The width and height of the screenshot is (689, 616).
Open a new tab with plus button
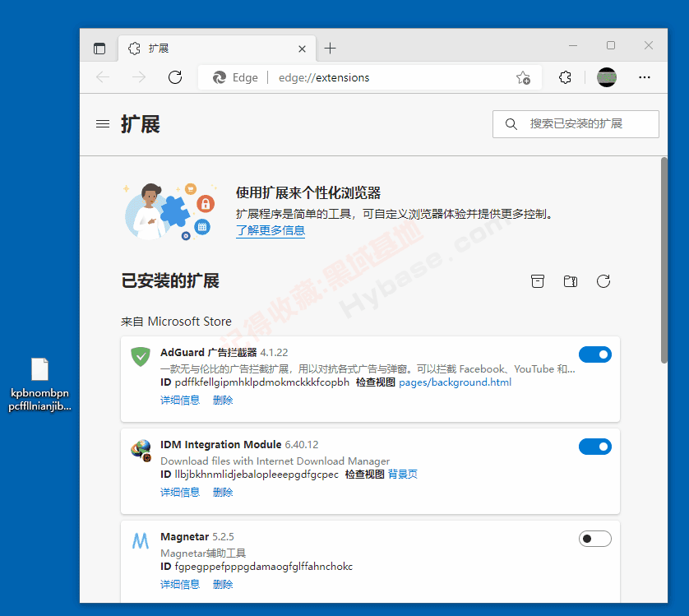pyautogui.click(x=330, y=49)
